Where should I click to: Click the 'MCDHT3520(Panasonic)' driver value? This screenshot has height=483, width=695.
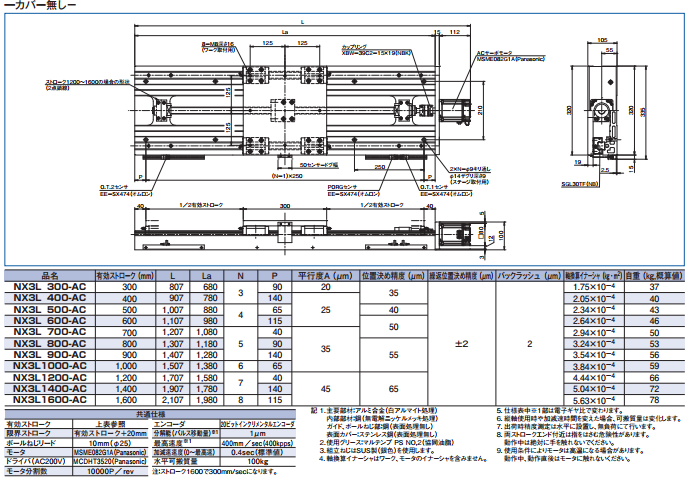tap(110, 461)
